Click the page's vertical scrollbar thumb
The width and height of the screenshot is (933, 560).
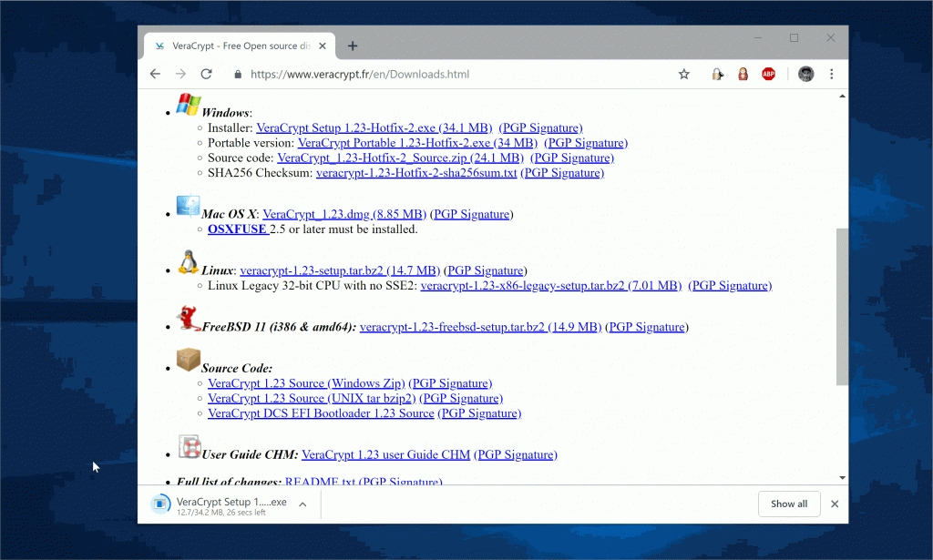pos(842,305)
